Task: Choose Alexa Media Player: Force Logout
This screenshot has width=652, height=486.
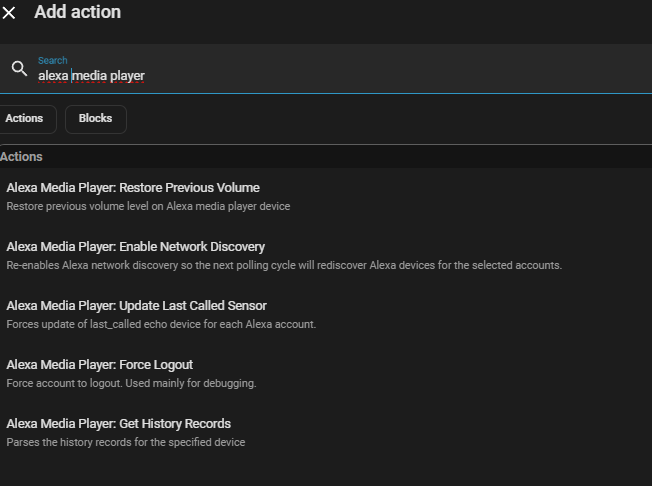Action: [99, 365]
